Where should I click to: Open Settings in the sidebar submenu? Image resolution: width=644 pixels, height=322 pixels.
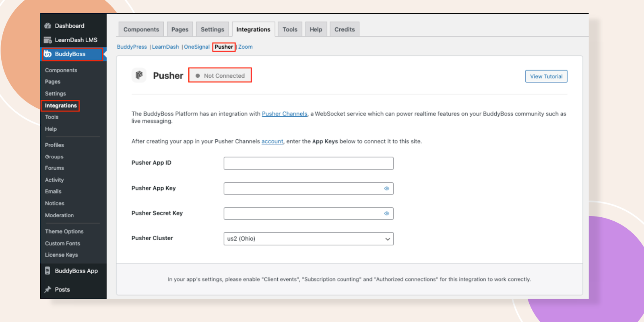pyautogui.click(x=56, y=93)
